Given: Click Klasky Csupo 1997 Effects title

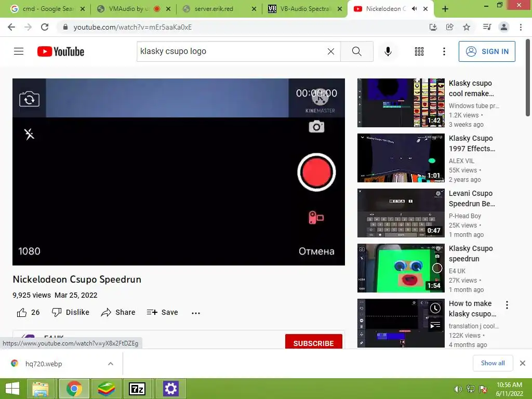Looking at the screenshot, I should (472, 143).
